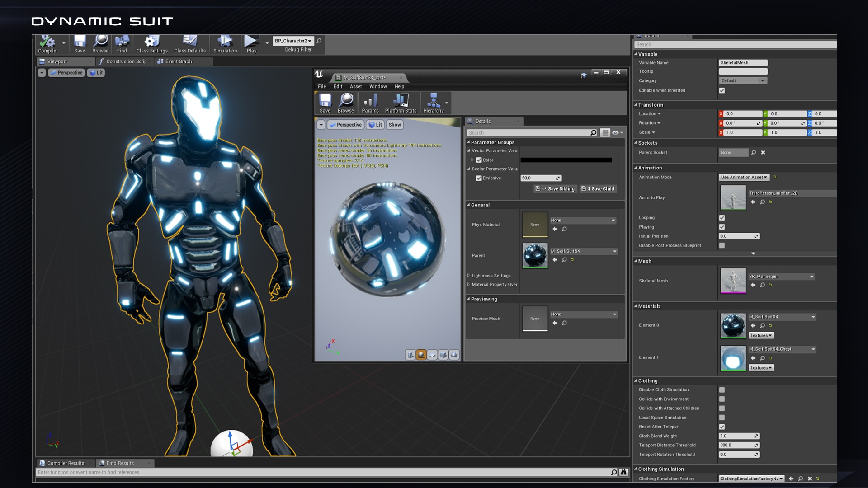Open the material Hierarchy view
This screenshot has height=488, width=868.
point(433,103)
